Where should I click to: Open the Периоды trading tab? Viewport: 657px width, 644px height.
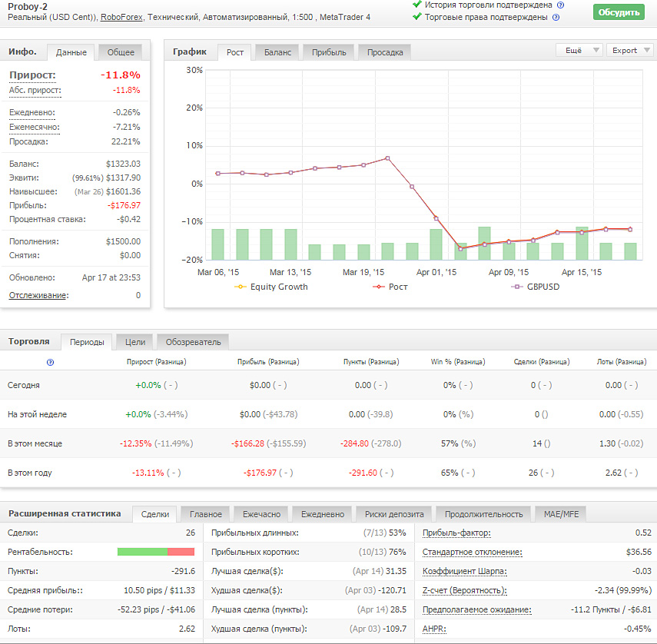click(87, 342)
